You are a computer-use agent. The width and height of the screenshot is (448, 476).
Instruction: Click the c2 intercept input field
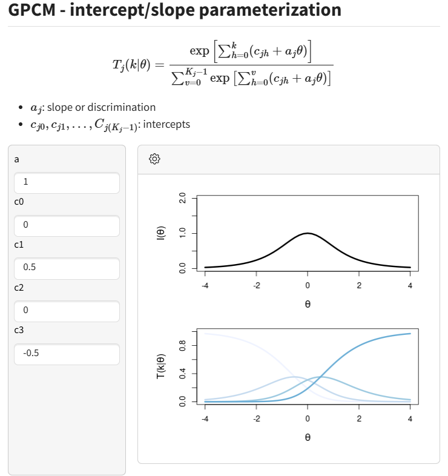coord(67,311)
